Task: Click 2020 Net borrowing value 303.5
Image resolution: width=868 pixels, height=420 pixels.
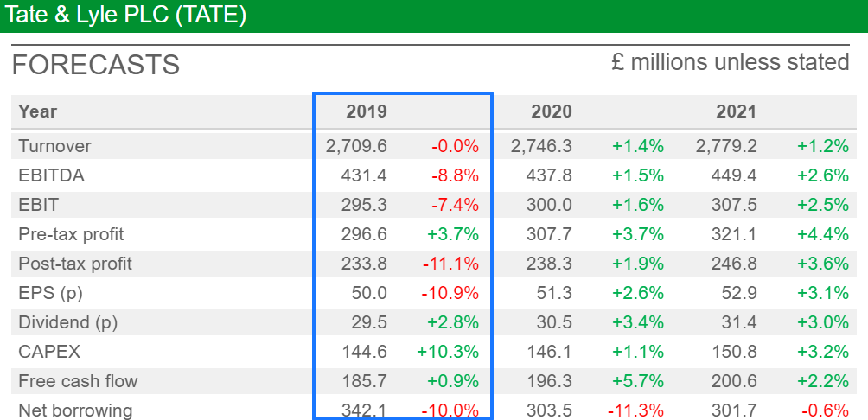Action: 549,410
